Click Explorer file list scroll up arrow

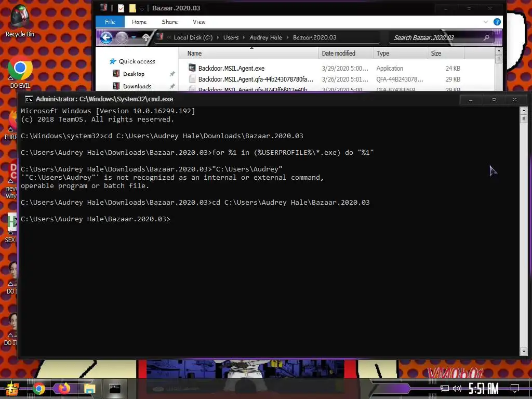[x=499, y=51]
